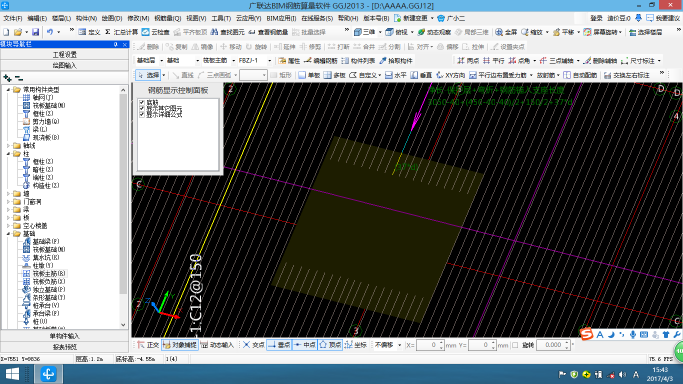Click the collapse-all icon above the component tree
Screen dimensions: 683x384
19,78
